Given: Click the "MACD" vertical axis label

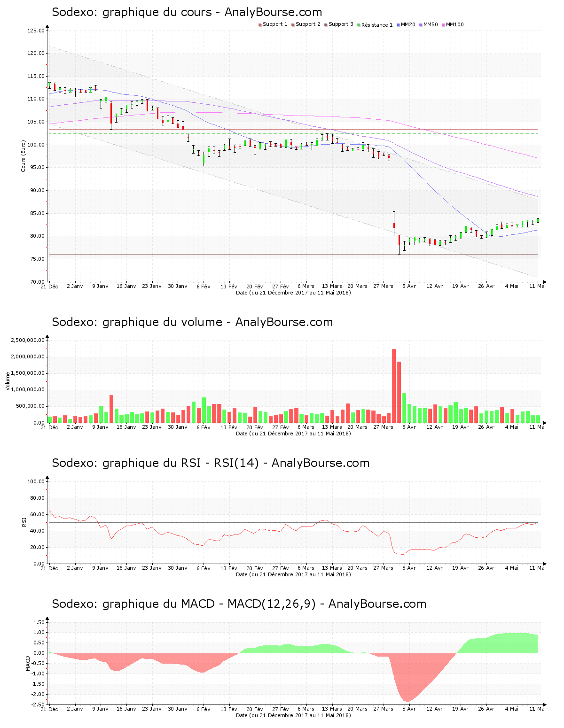Looking at the screenshot, I should click(x=28, y=663).
